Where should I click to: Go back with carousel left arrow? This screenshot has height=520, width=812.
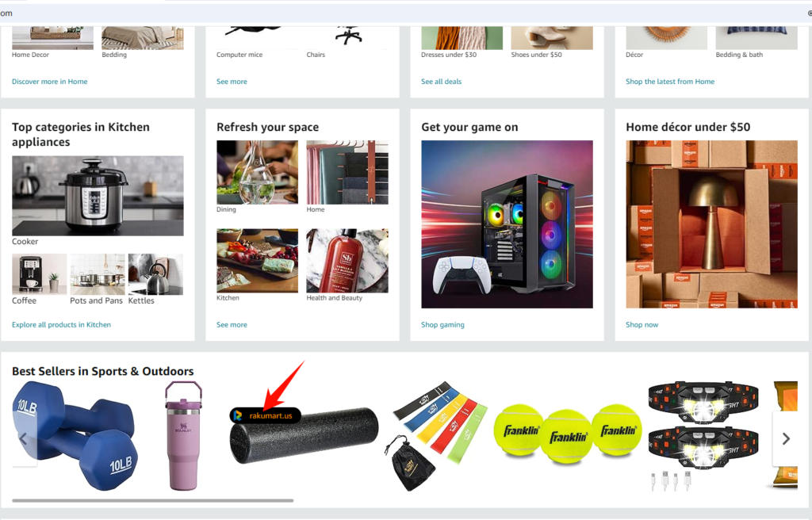point(23,438)
